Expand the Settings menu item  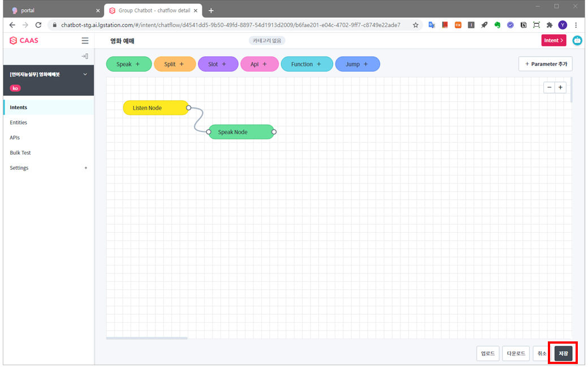coord(86,168)
